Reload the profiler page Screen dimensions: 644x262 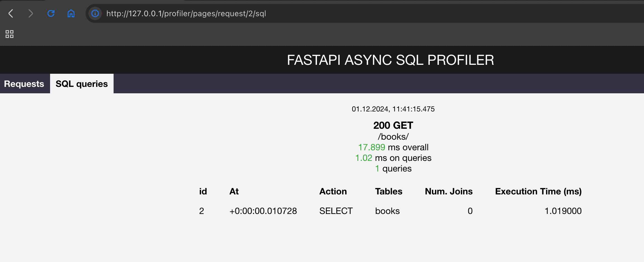coord(51,13)
